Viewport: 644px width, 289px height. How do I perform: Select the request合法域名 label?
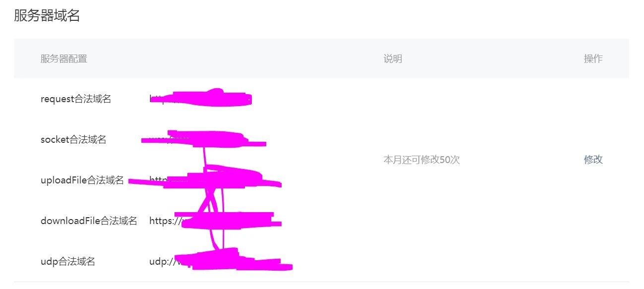[x=76, y=99]
